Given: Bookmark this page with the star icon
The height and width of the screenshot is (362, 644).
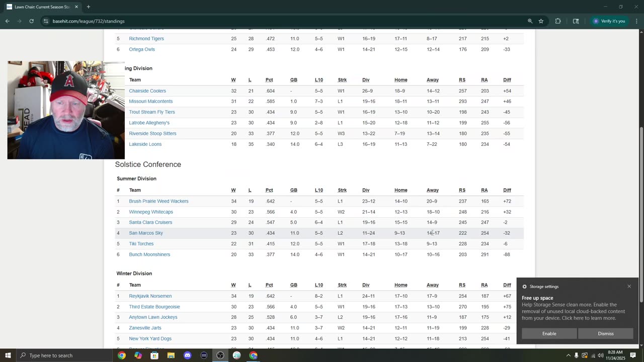Looking at the screenshot, I should [541, 21].
